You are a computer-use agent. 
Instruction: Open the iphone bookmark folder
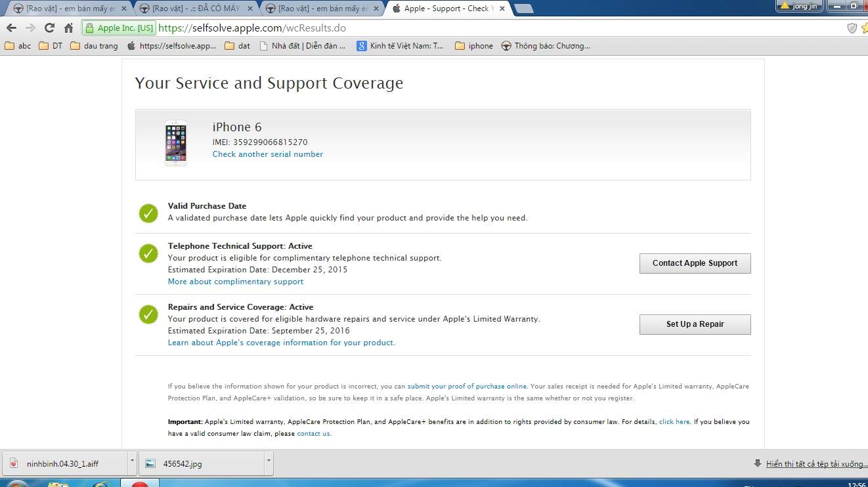point(473,46)
